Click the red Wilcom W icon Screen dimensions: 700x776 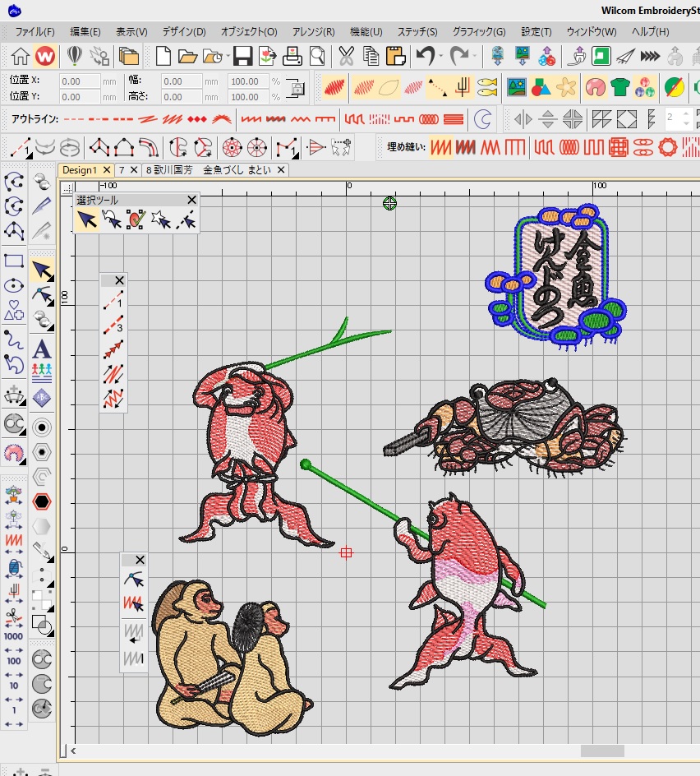pos(45,56)
